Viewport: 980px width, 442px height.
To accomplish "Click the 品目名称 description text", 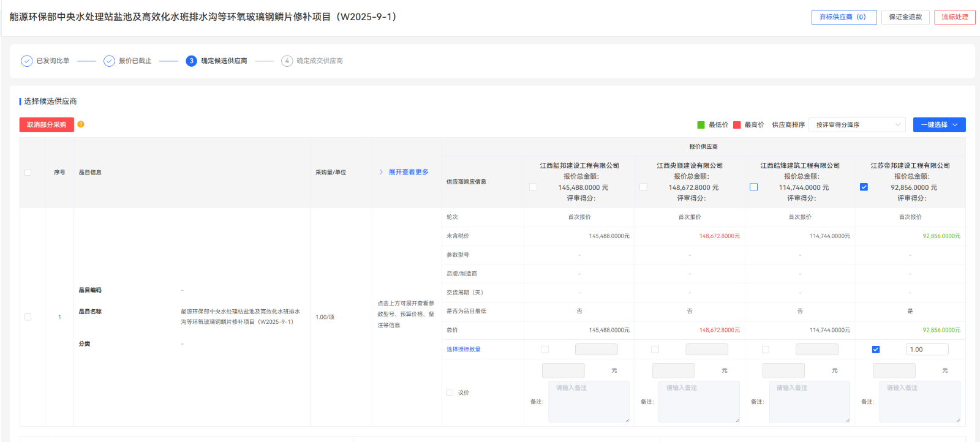I will pos(240,317).
